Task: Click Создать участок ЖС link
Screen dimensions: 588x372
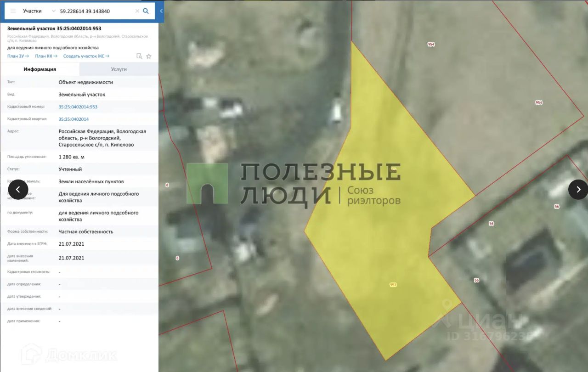Action: (x=86, y=56)
